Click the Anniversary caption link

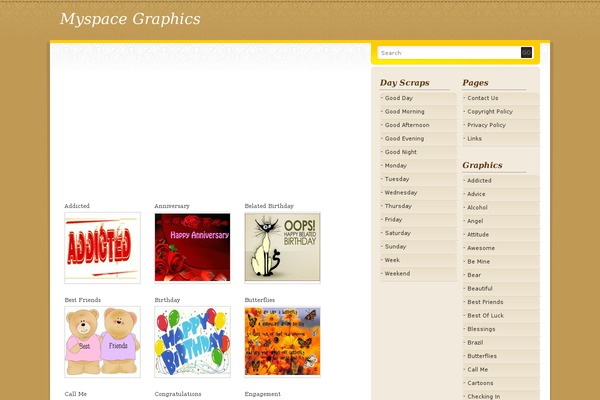[172, 206]
